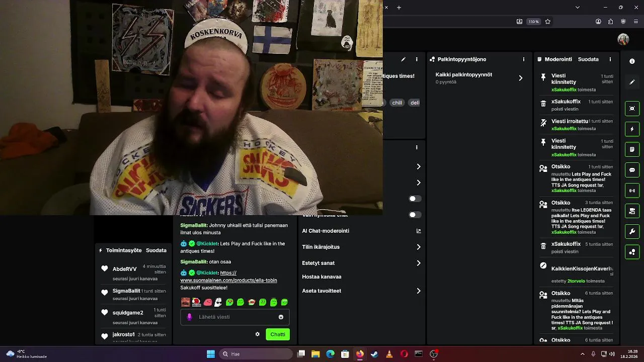644x362 pixels.
Task: Click the taskbar Hae search box
Action: coord(256,354)
